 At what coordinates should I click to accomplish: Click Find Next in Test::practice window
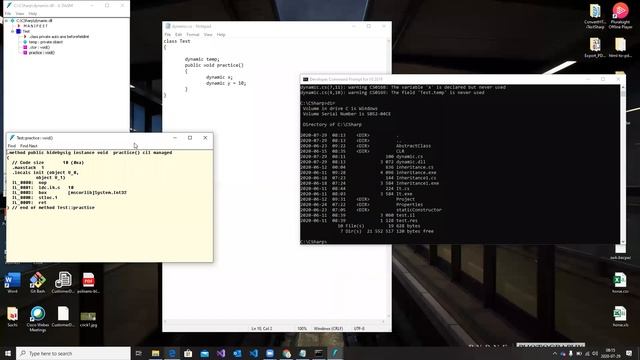tap(29, 146)
